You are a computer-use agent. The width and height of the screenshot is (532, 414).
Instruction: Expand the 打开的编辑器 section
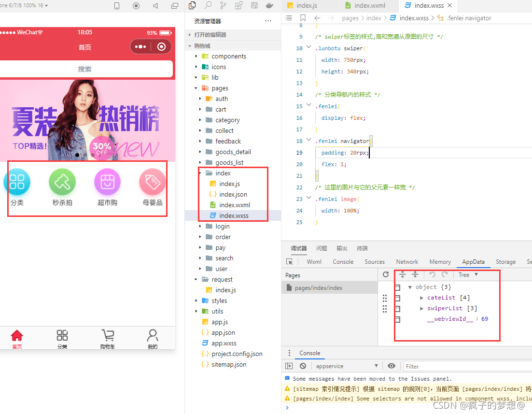[x=233, y=35]
